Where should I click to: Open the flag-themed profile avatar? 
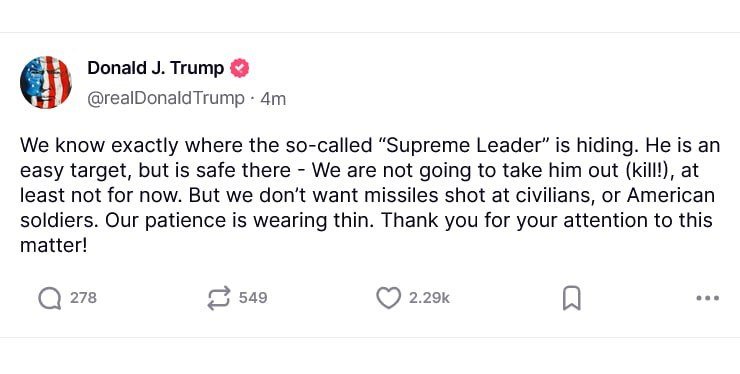[x=46, y=83]
